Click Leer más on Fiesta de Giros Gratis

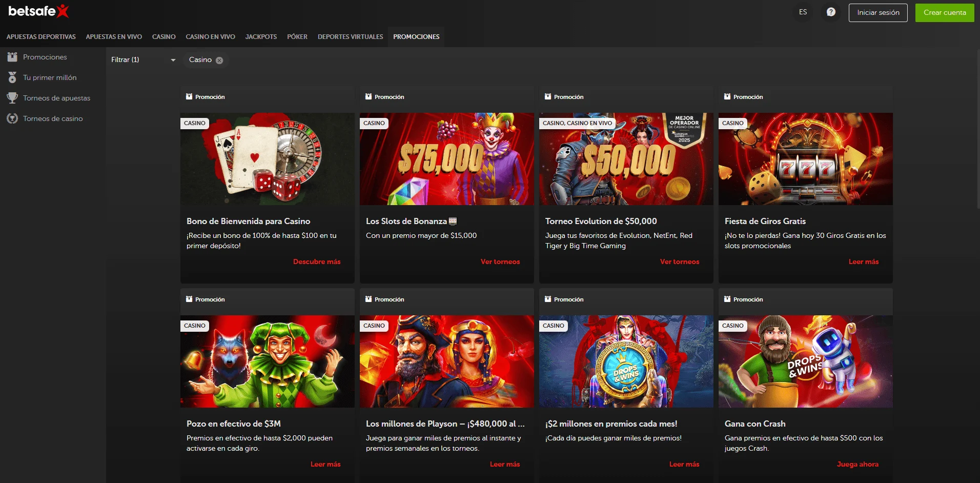coord(864,261)
